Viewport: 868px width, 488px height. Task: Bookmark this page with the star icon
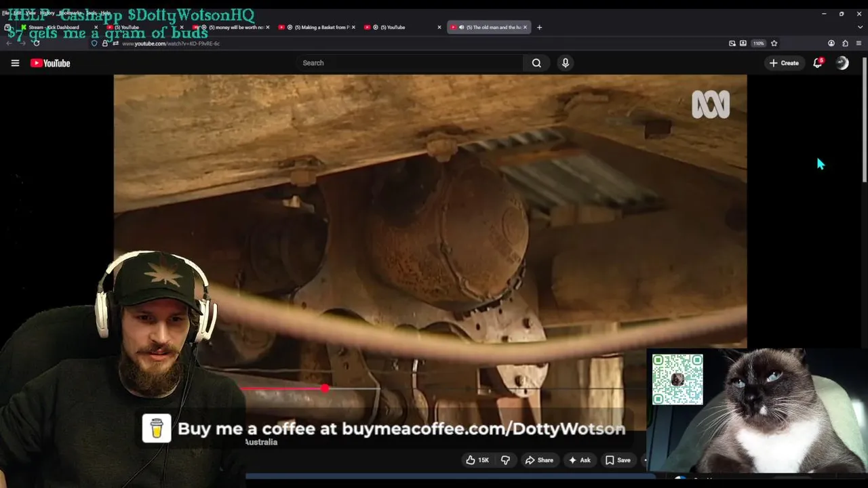click(774, 43)
